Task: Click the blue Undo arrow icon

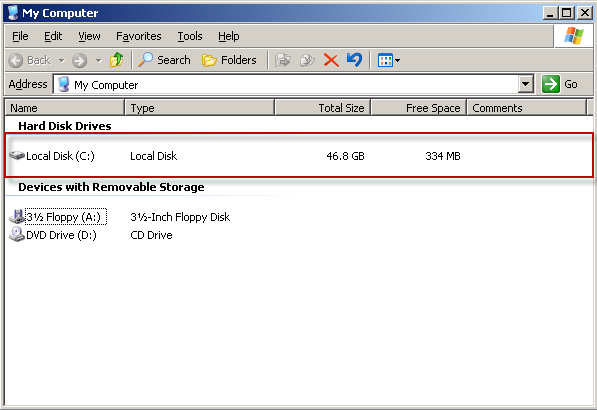Action: click(354, 60)
